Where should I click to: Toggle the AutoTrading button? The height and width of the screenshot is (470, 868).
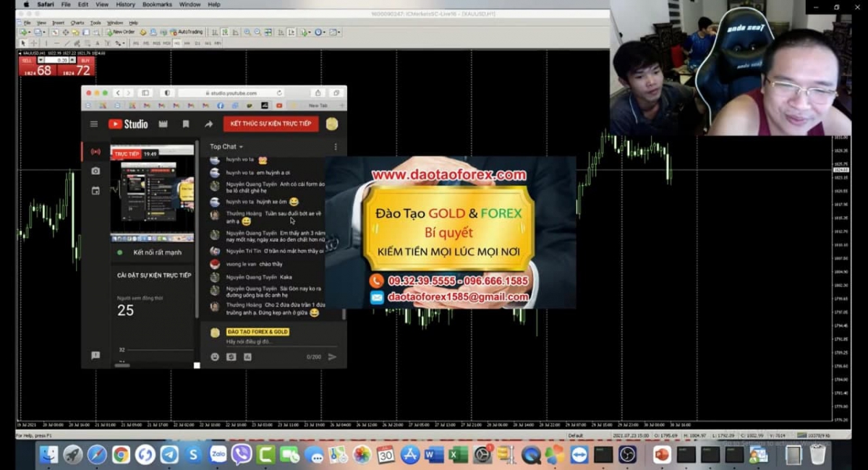click(x=187, y=32)
